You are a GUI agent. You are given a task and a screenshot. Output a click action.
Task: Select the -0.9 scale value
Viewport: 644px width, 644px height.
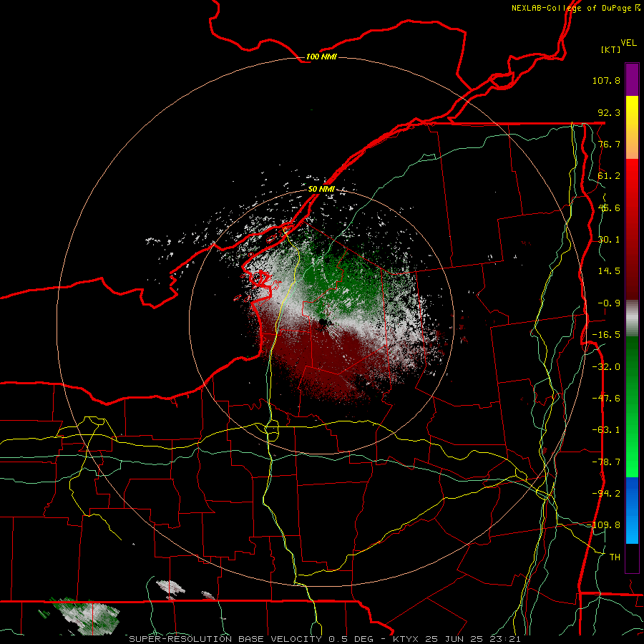pyautogui.click(x=609, y=303)
